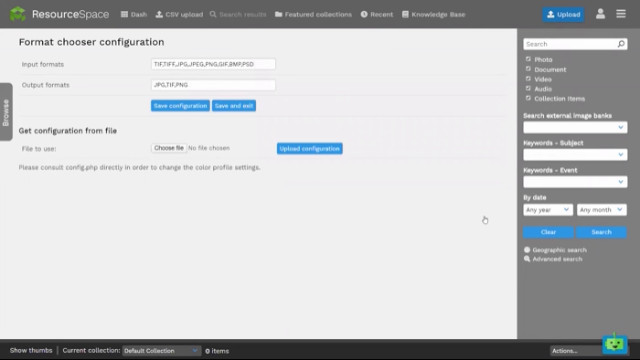
Task: Open the Any month dropdown
Action: [x=602, y=210]
